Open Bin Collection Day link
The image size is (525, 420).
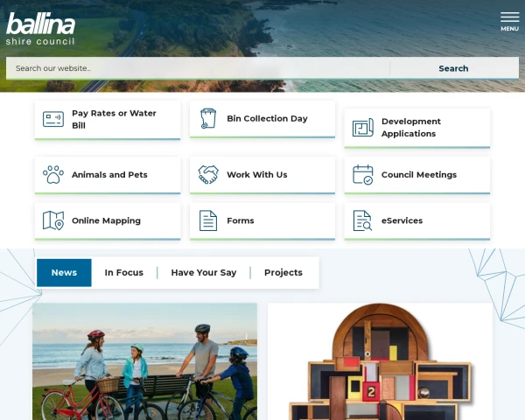[x=262, y=119]
